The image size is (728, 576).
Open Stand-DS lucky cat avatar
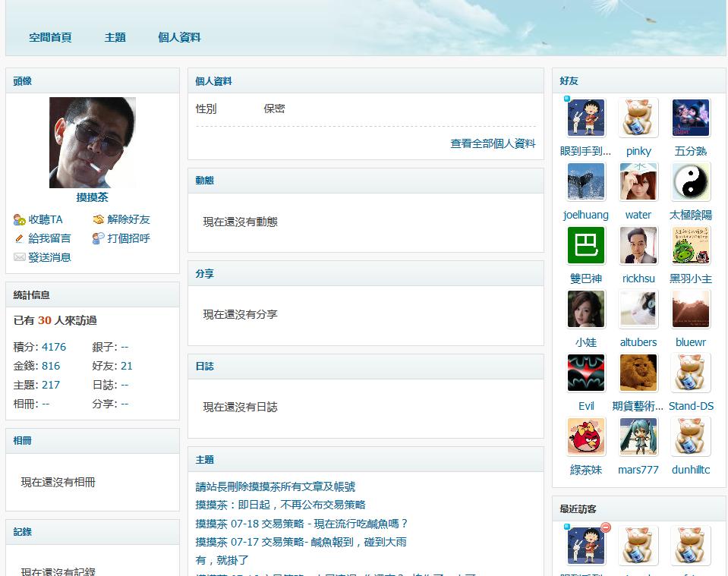(x=690, y=373)
